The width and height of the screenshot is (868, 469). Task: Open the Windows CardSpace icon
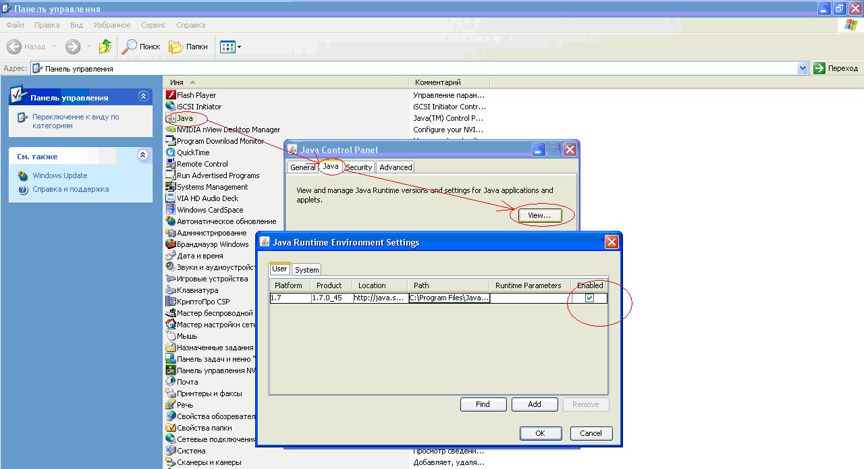[x=171, y=210]
